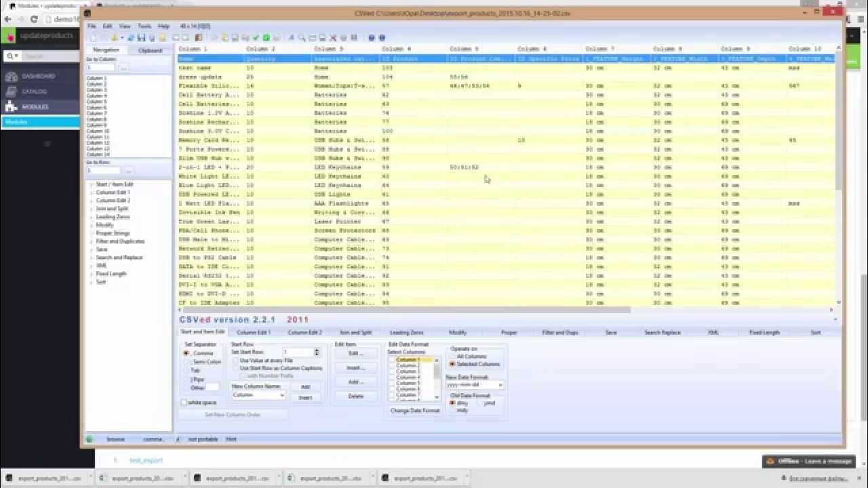The height and width of the screenshot is (488, 868).
Task: Select the Tab separator option
Action: (186, 371)
